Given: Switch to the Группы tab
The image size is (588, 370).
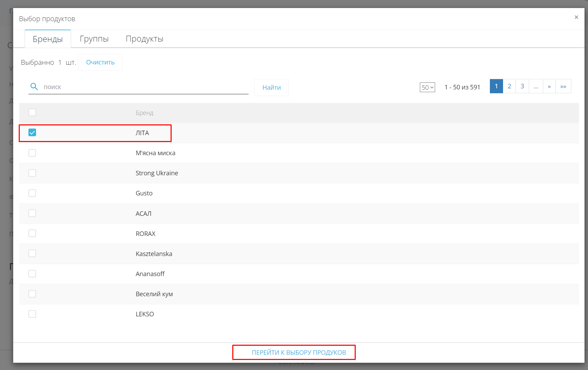Looking at the screenshot, I should pyautogui.click(x=94, y=39).
